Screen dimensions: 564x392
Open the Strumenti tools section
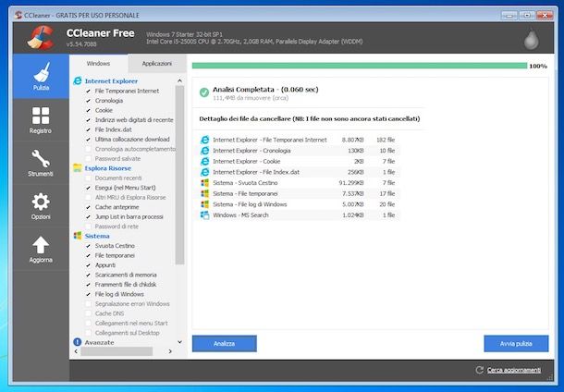click(41, 164)
